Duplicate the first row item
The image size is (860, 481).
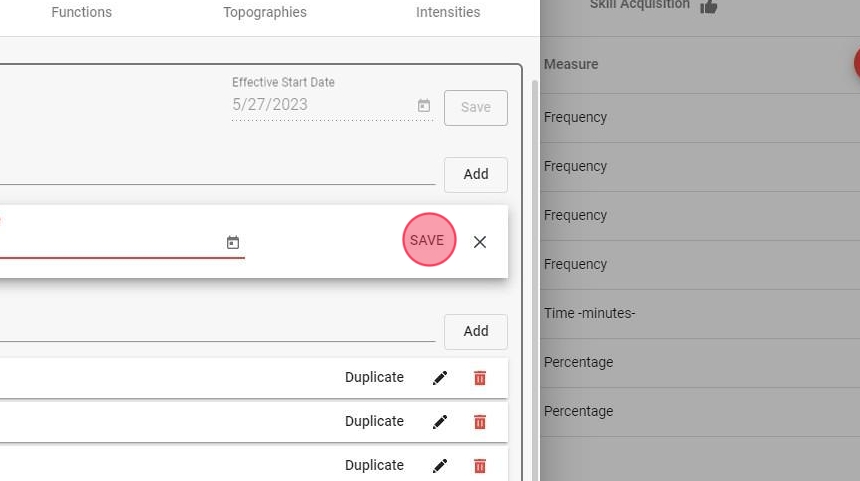374,378
